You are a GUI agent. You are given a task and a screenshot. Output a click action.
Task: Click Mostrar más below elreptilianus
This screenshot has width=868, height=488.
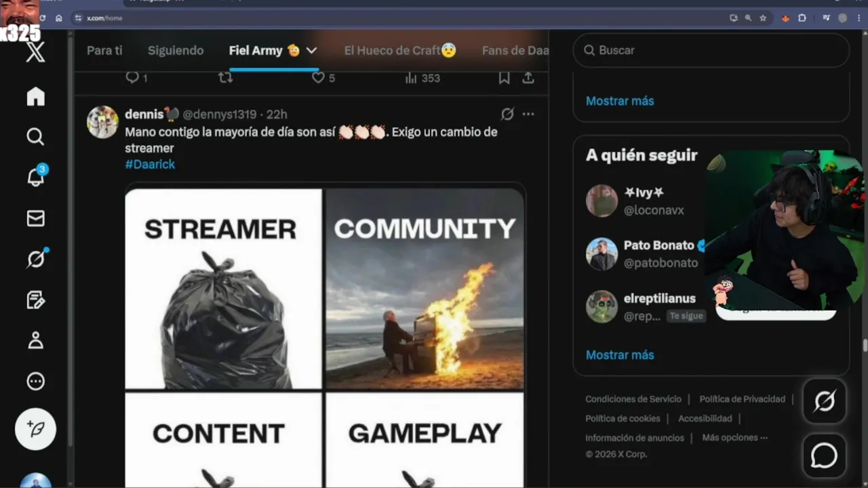pyautogui.click(x=620, y=355)
